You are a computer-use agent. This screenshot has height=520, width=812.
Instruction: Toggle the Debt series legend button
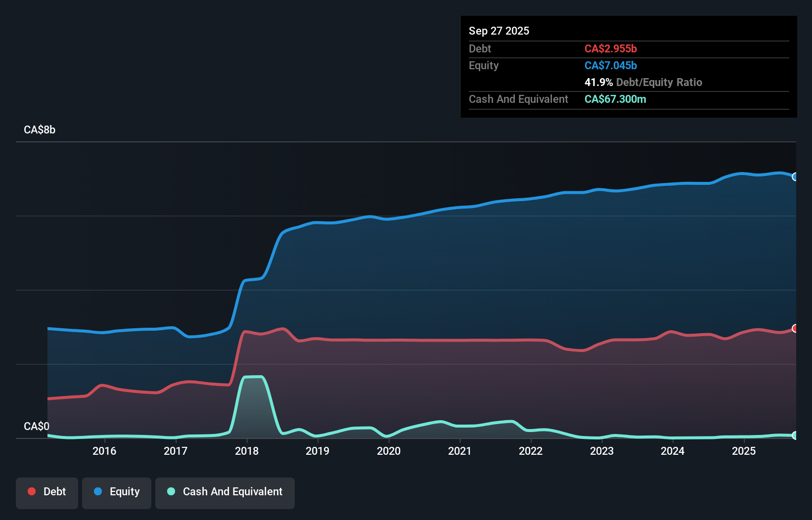pyautogui.click(x=47, y=493)
